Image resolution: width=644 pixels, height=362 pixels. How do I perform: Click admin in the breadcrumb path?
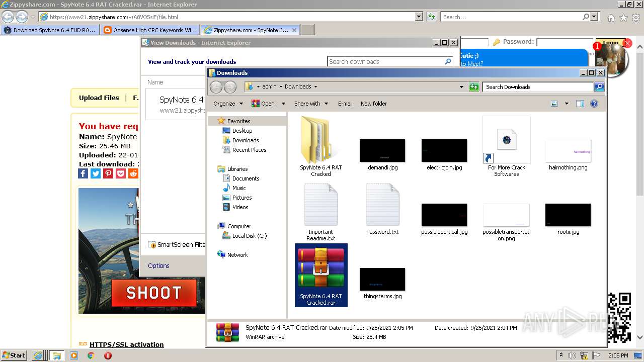tap(270, 86)
